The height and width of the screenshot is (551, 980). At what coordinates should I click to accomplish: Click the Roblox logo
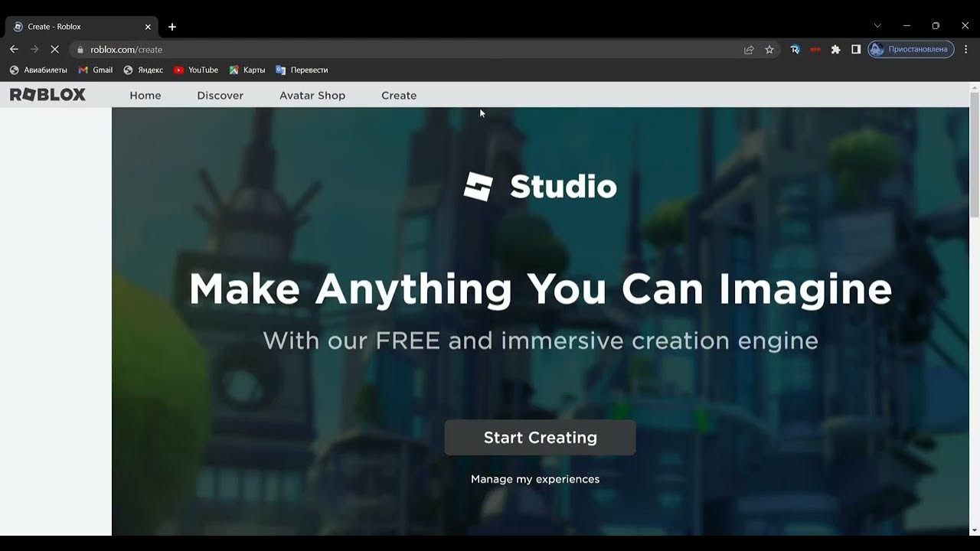(47, 95)
